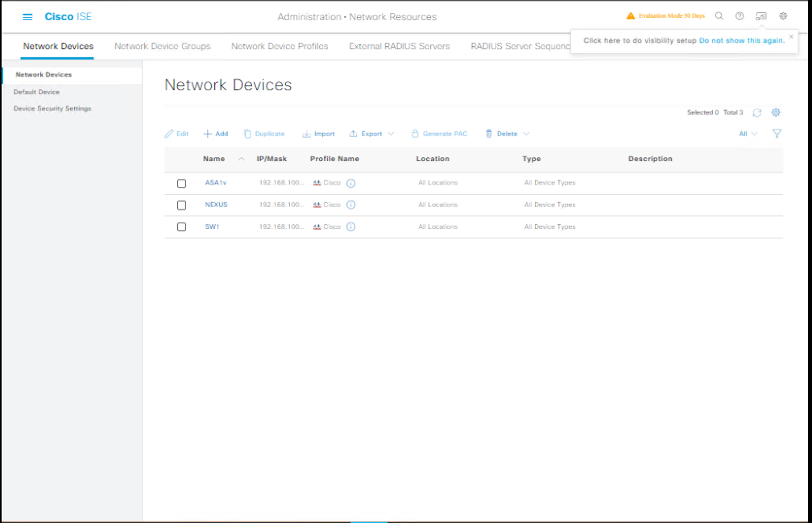Click the Selected 0 counter text
The image size is (812, 523).
[702, 112]
